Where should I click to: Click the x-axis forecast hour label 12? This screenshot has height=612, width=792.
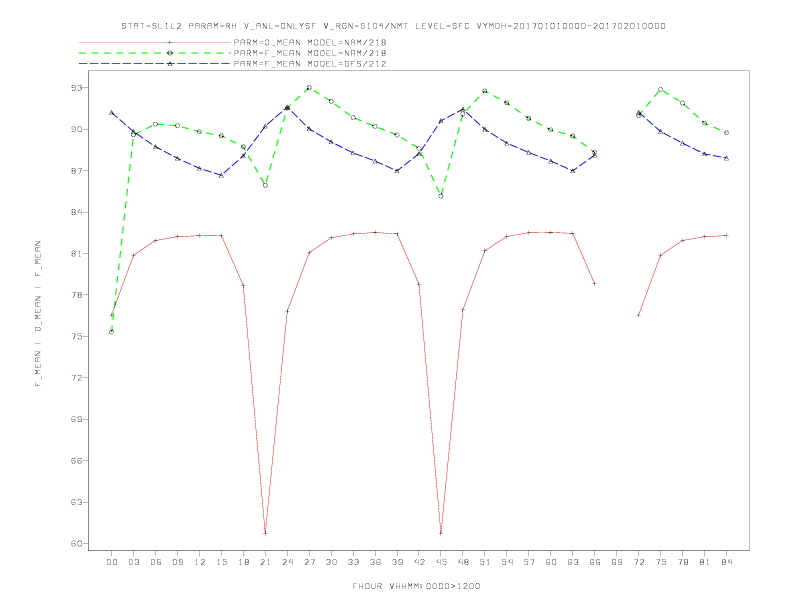pyautogui.click(x=200, y=562)
